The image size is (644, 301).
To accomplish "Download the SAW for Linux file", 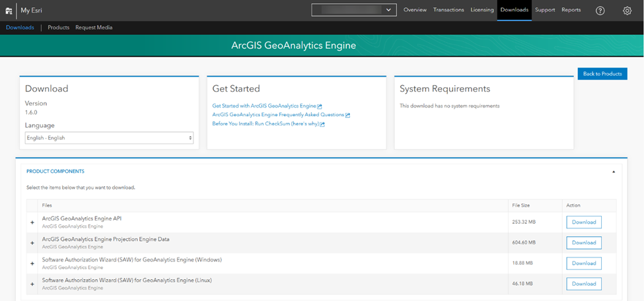I will 584,284.
